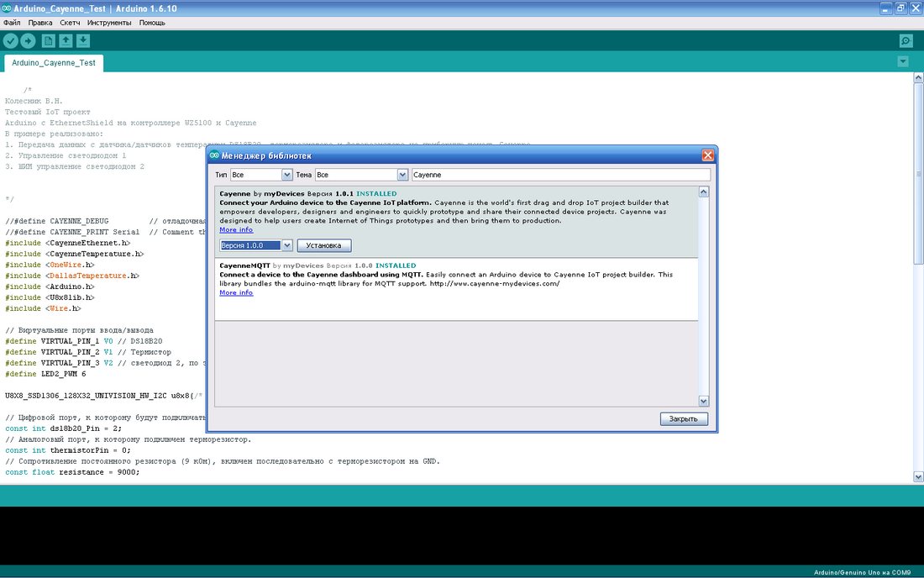Screen dimensions: 924x578
Task: Click the const int thermistorPin = 0 line
Action: coord(68,450)
